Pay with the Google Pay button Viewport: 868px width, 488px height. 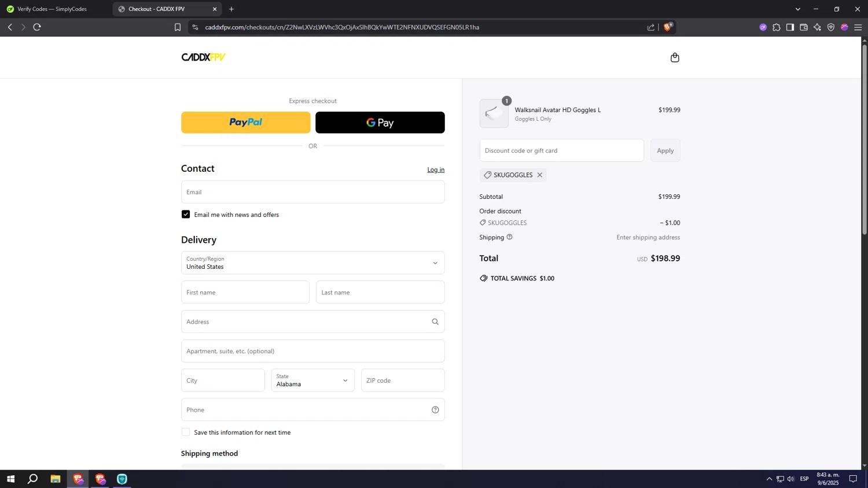tap(380, 123)
